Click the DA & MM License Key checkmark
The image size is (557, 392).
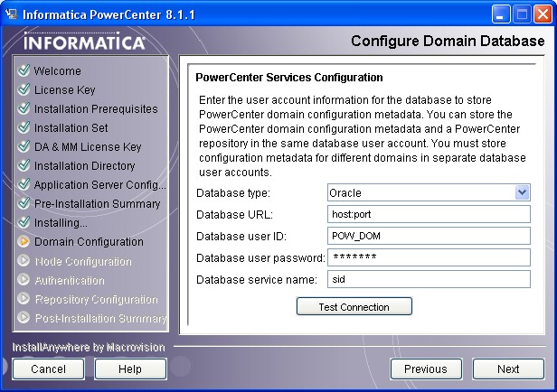click(24, 146)
